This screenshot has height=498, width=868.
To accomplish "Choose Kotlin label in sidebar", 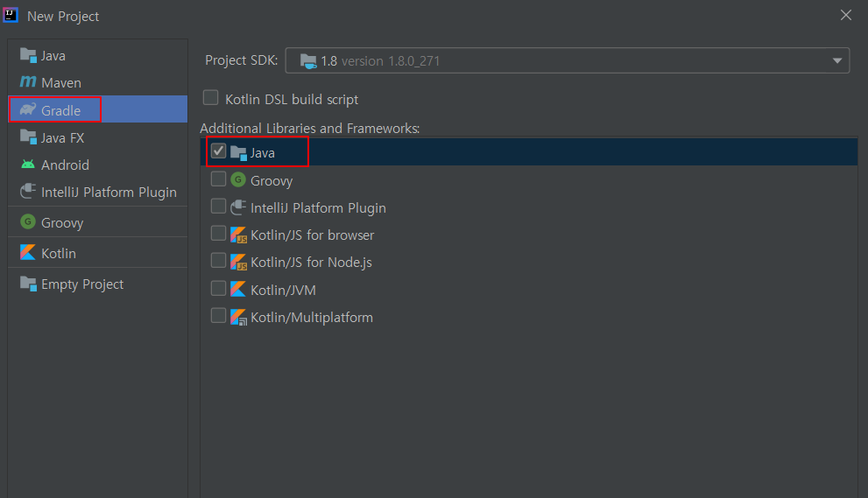I will tap(59, 254).
